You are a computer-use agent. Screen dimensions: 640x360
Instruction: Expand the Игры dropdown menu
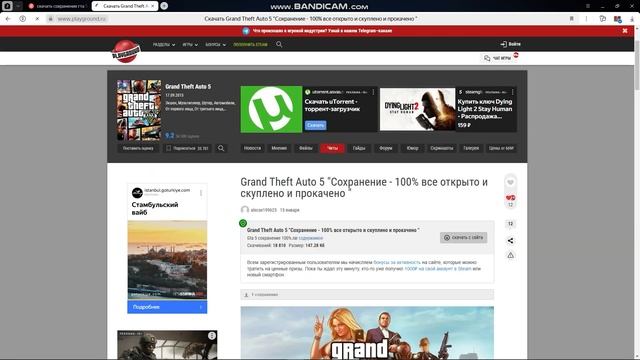(190, 44)
